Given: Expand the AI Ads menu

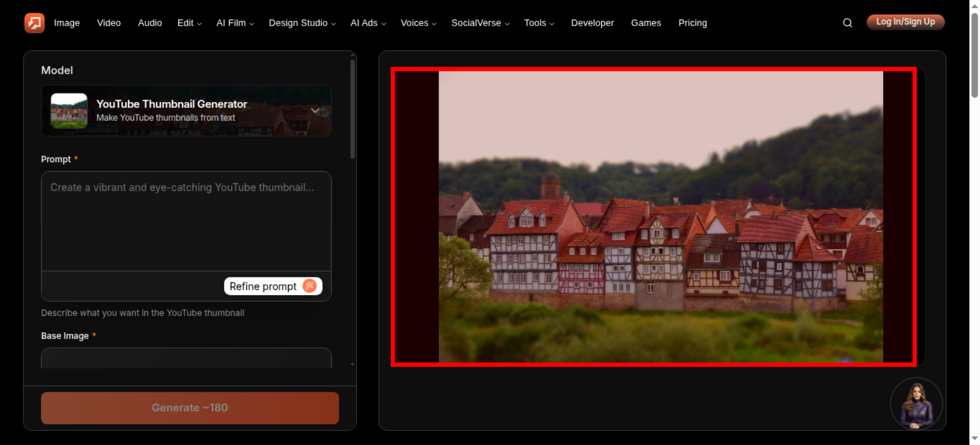Looking at the screenshot, I should pyautogui.click(x=368, y=23).
